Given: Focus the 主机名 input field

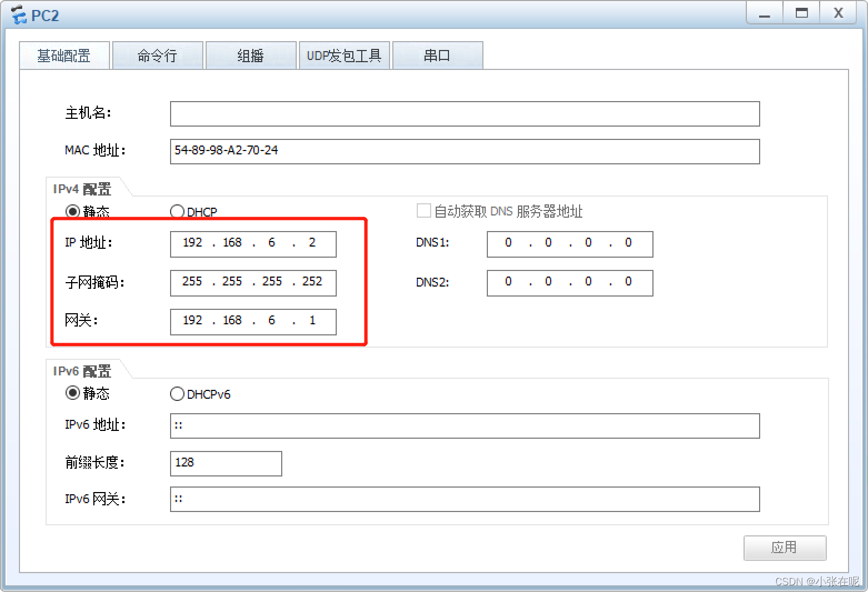Looking at the screenshot, I should [x=465, y=114].
